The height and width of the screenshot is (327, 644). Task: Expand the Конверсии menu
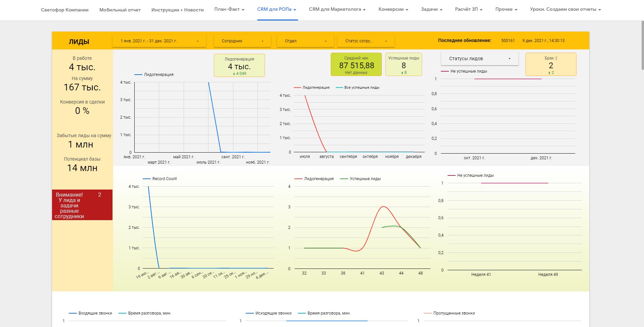[393, 9]
